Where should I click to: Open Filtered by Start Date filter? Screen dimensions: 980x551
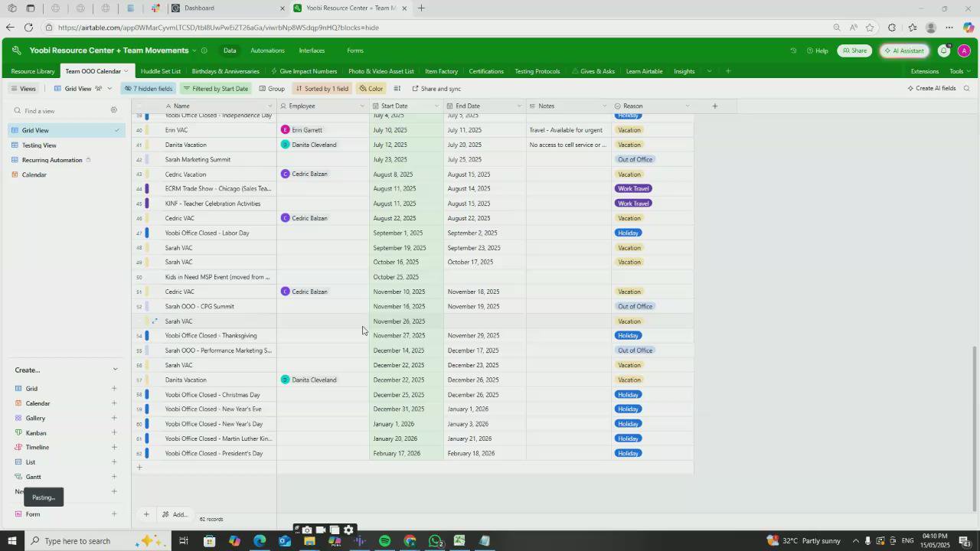(x=215, y=89)
